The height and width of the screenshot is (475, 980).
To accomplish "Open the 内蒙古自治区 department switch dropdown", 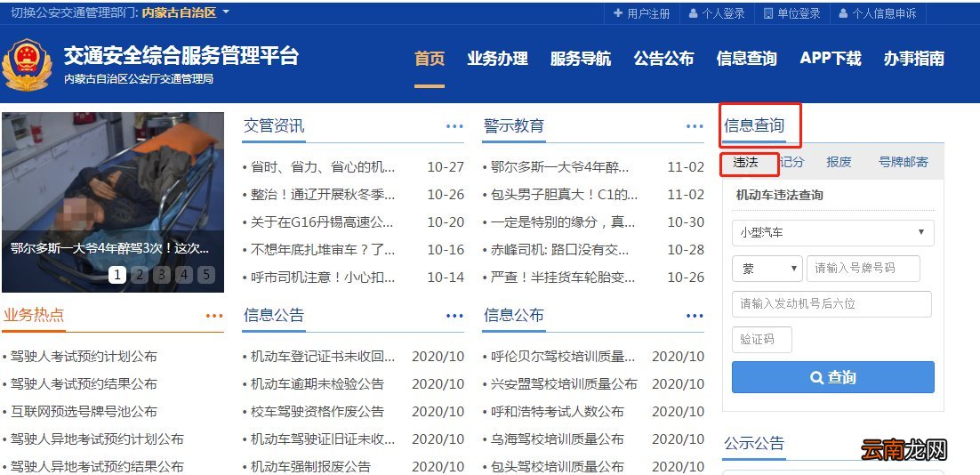I will pyautogui.click(x=186, y=12).
